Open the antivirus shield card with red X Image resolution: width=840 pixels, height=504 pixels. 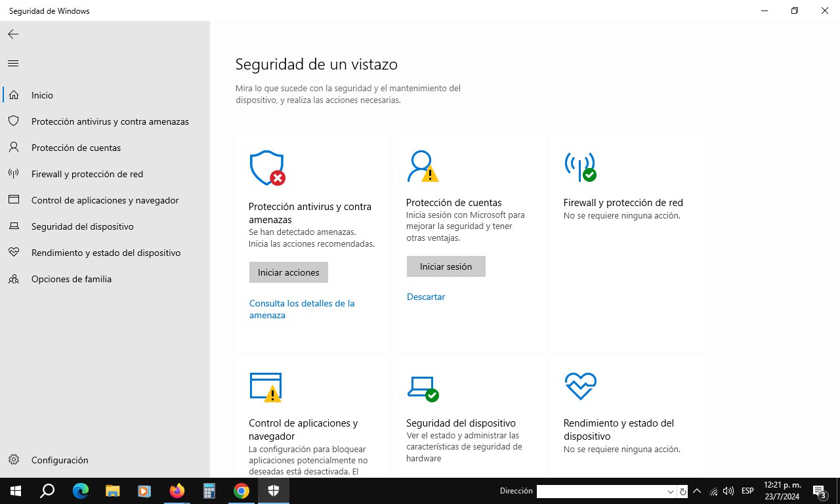pos(267,168)
